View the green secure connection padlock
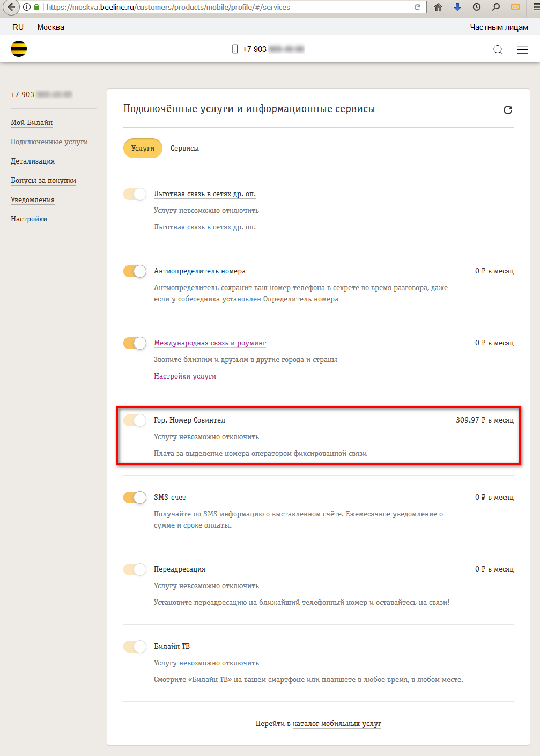This screenshot has width=540, height=756. [36, 7]
